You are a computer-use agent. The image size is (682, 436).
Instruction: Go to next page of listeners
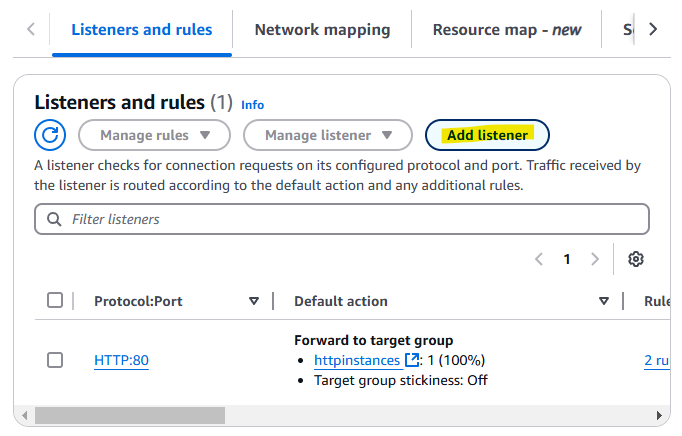pos(595,259)
